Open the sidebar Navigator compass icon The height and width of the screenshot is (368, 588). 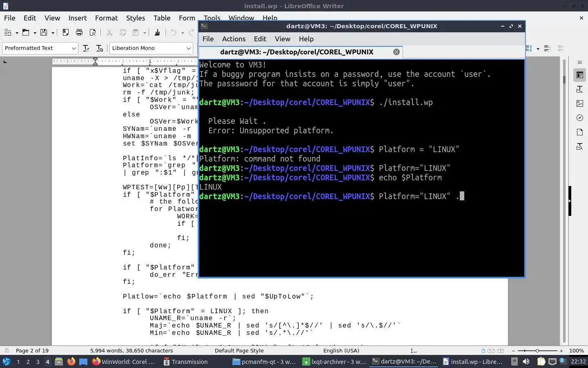tap(579, 118)
